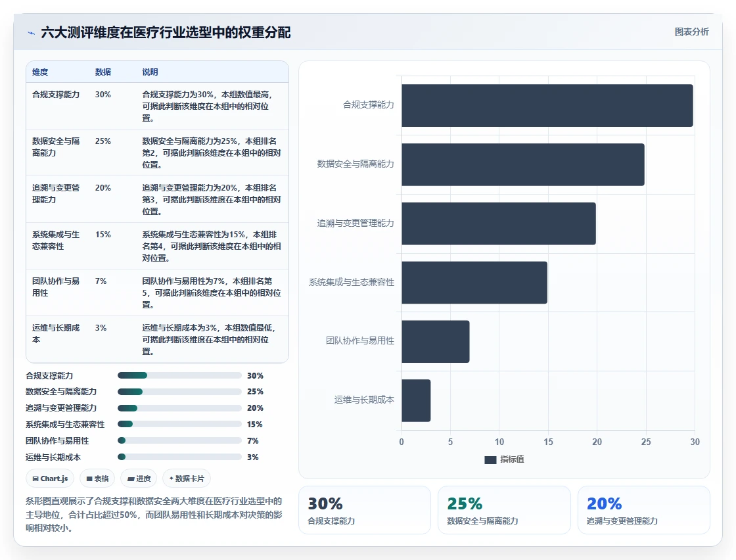Image resolution: width=736 pixels, height=560 pixels.
Task: Click the 30 tick on the x-axis
Action: pos(695,442)
